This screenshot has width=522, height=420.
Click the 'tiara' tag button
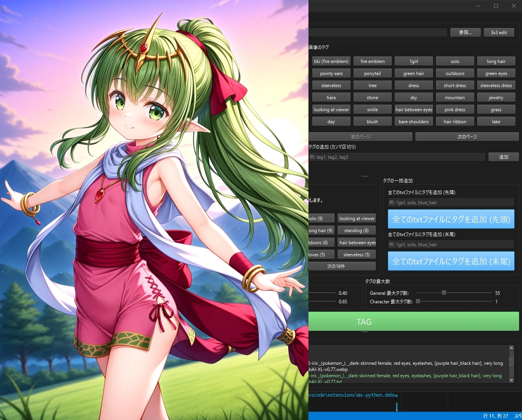(331, 98)
